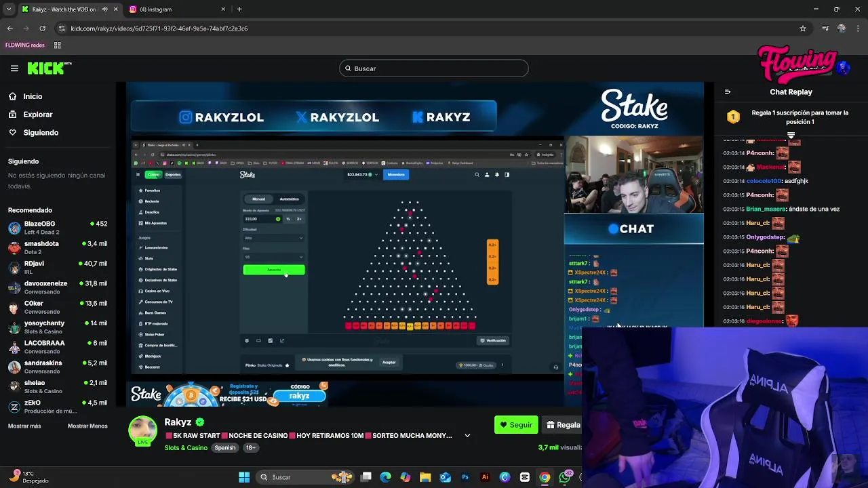The height and width of the screenshot is (488, 868).
Task: Open Task View from taskbar
Action: click(366, 477)
